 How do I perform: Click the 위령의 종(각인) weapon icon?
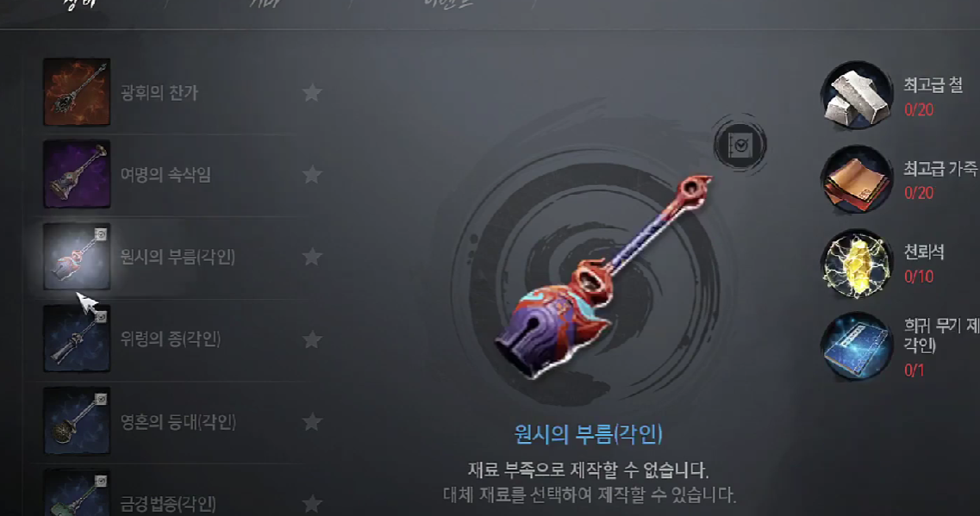coord(76,339)
